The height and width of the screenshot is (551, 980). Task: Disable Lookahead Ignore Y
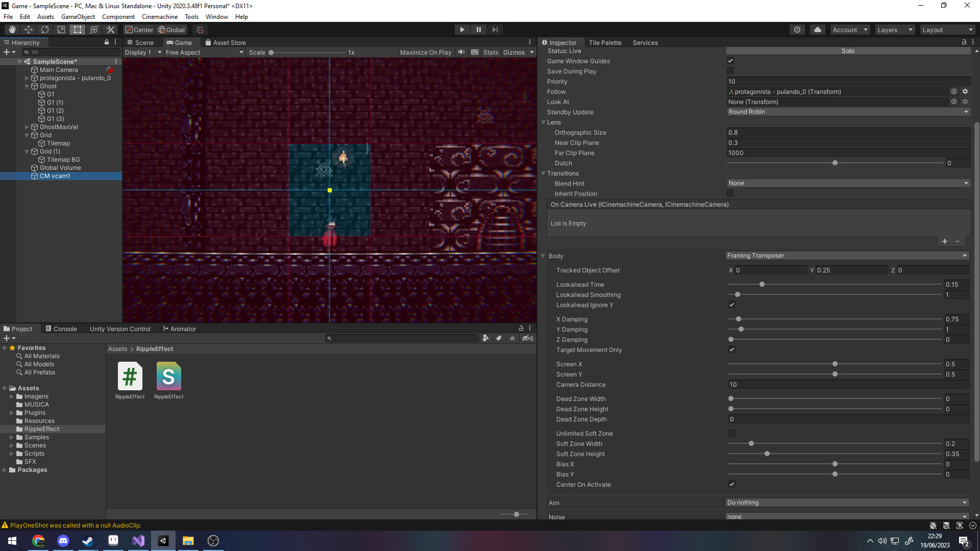731,305
